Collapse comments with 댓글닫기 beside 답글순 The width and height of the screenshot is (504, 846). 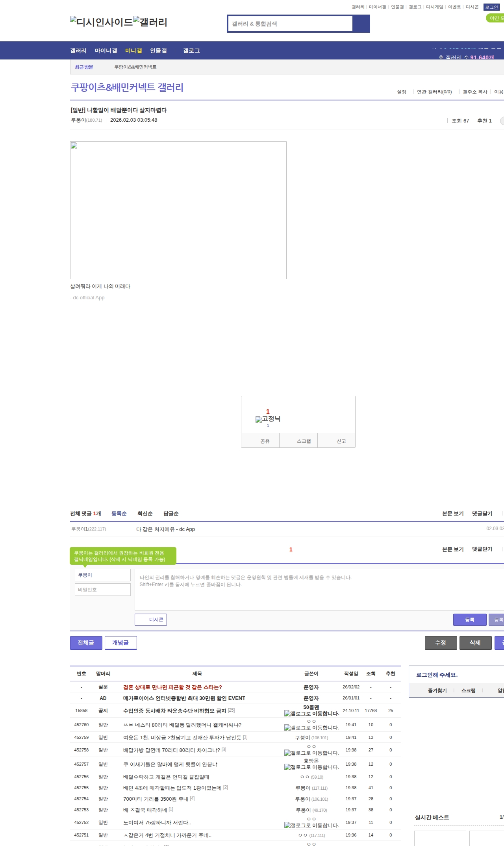(x=482, y=514)
